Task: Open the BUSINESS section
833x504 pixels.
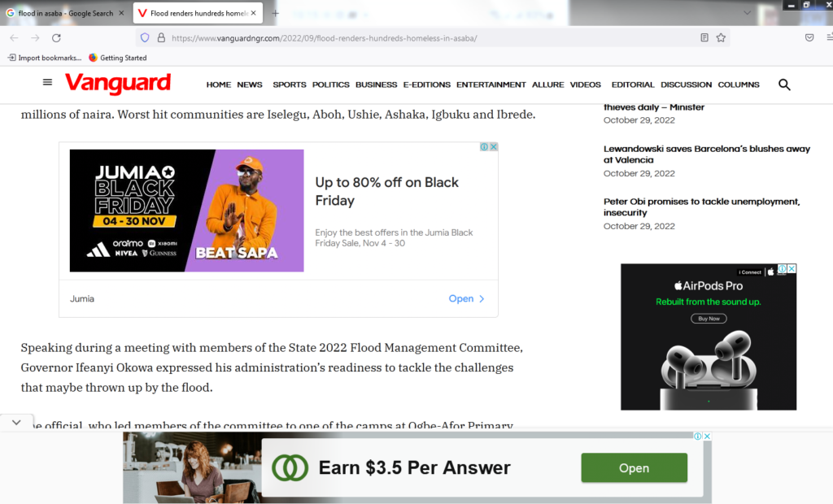Action: (x=376, y=85)
